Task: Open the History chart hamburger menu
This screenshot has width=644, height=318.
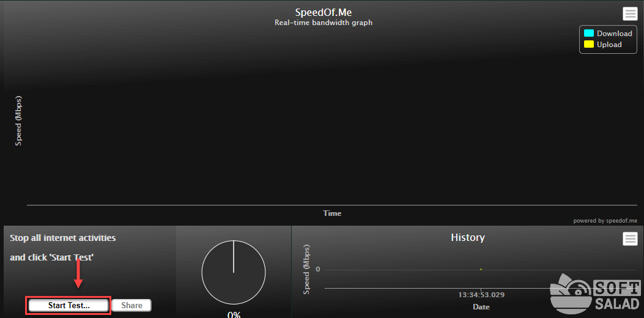Action: (630, 239)
